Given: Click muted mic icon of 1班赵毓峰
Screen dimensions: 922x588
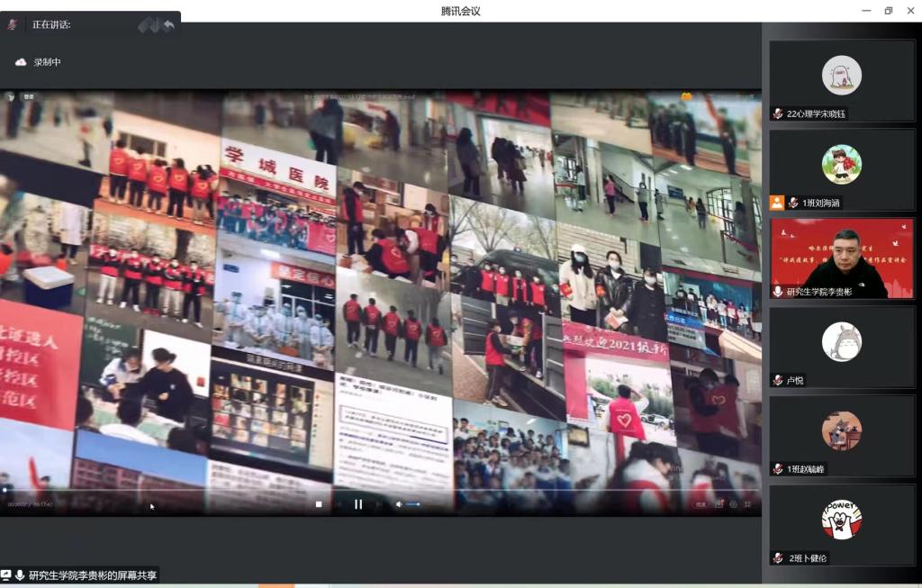Looking at the screenshot, I should pos(778,469).
